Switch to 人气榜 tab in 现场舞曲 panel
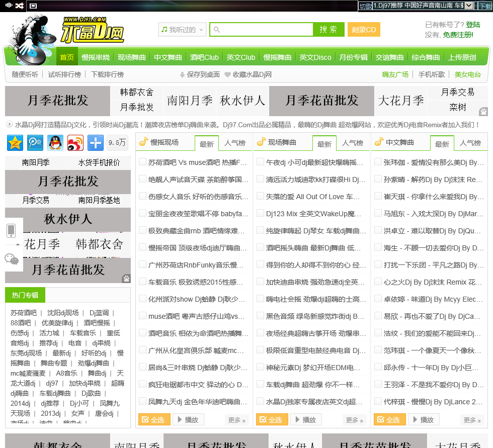The height and width of the screenshot is (448, 493). pyautogui.click(x=353, y=143)
